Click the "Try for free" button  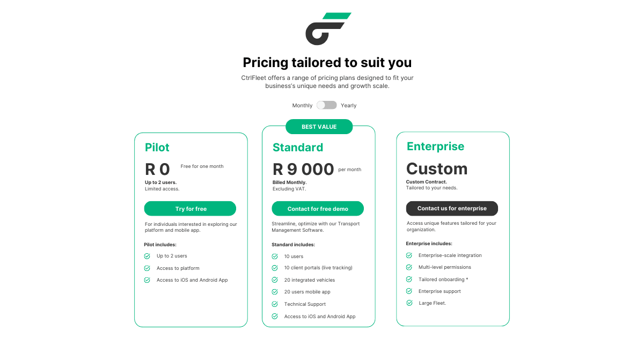coord(190,208)
